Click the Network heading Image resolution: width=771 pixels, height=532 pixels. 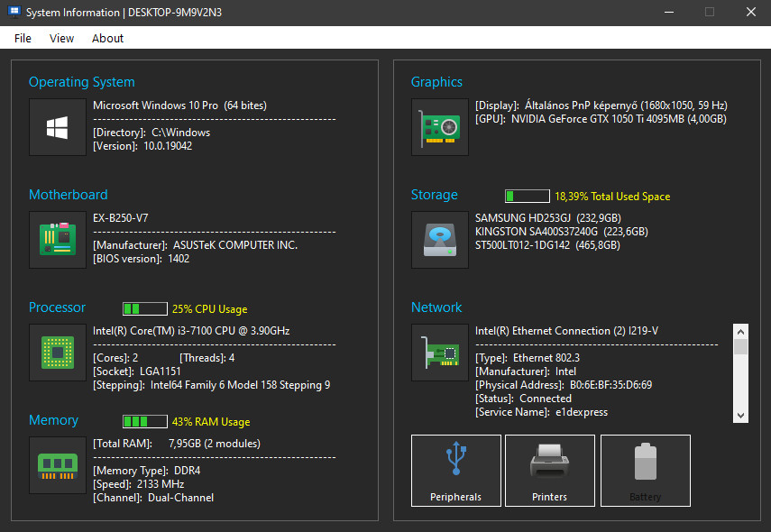pos(436,307)
